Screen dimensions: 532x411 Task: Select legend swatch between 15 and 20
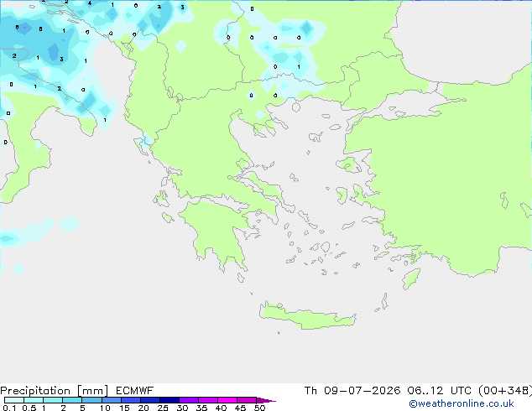click(x=130, y=400)
